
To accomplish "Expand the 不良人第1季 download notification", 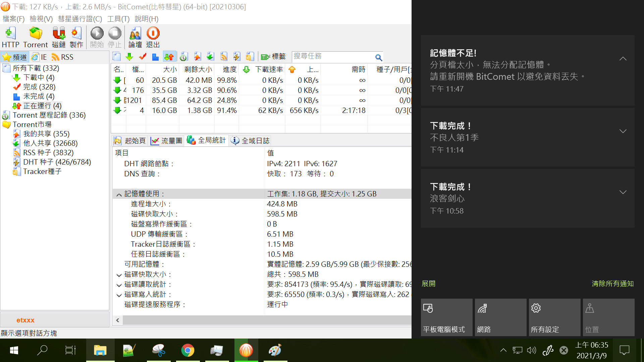I will tap(623, 131).
